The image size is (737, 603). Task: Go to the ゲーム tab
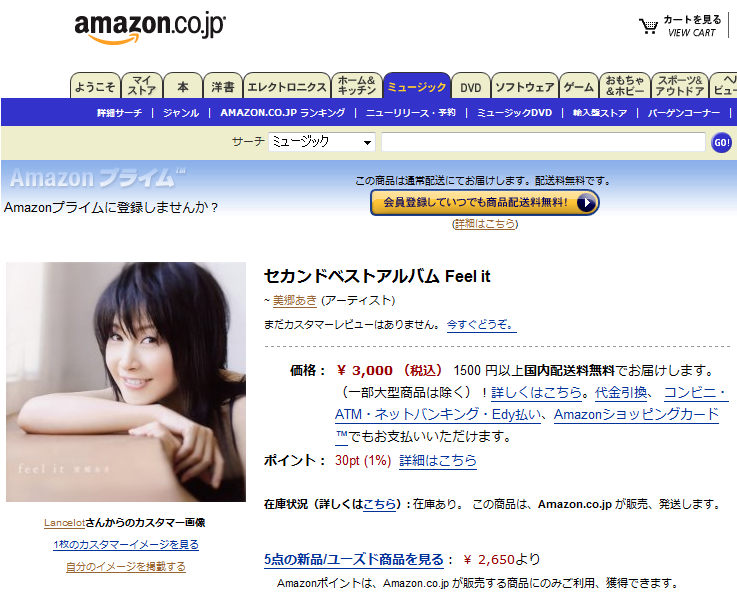[579, 86]
